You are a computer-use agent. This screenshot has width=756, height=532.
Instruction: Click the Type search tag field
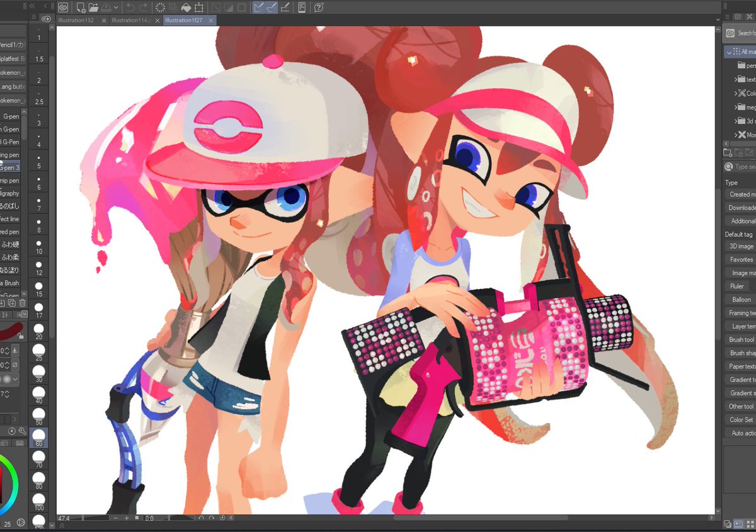click(x=741, y=167)
